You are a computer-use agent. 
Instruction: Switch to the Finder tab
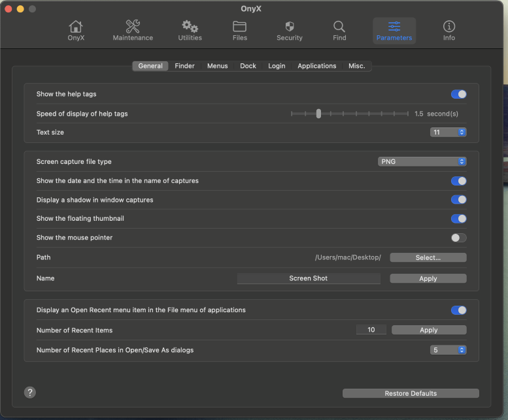tap(184, 66)
